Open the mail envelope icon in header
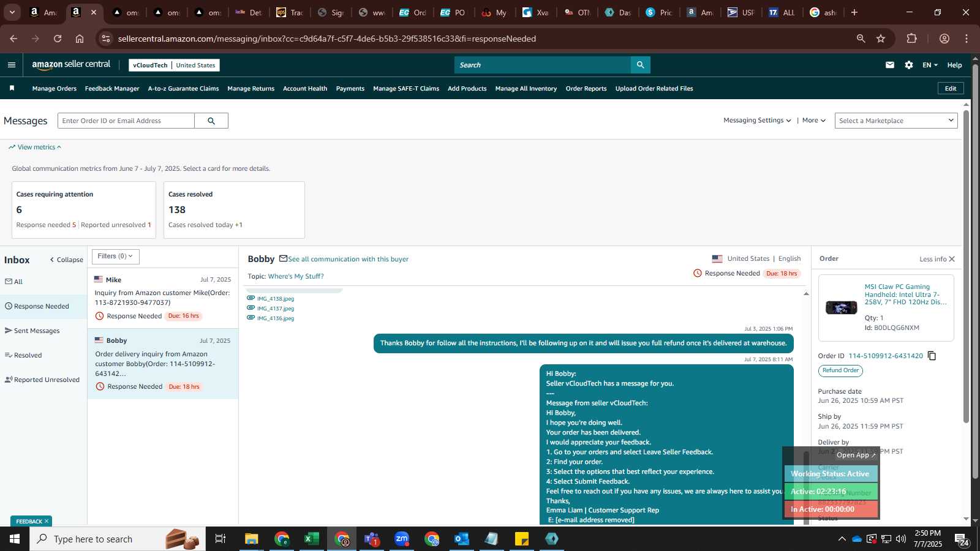The width and height of the screenshot is (980, 551). 890,65
